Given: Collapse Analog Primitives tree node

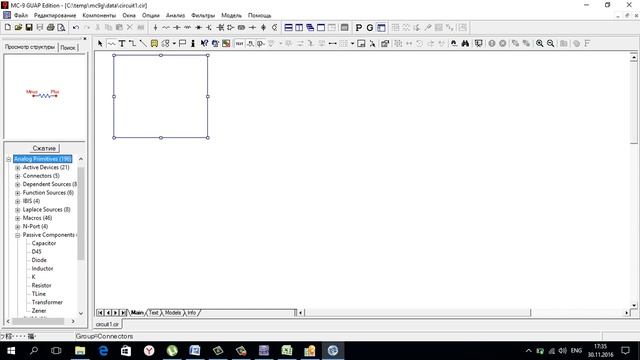Looking at the screenshot, I should point(9,159).
